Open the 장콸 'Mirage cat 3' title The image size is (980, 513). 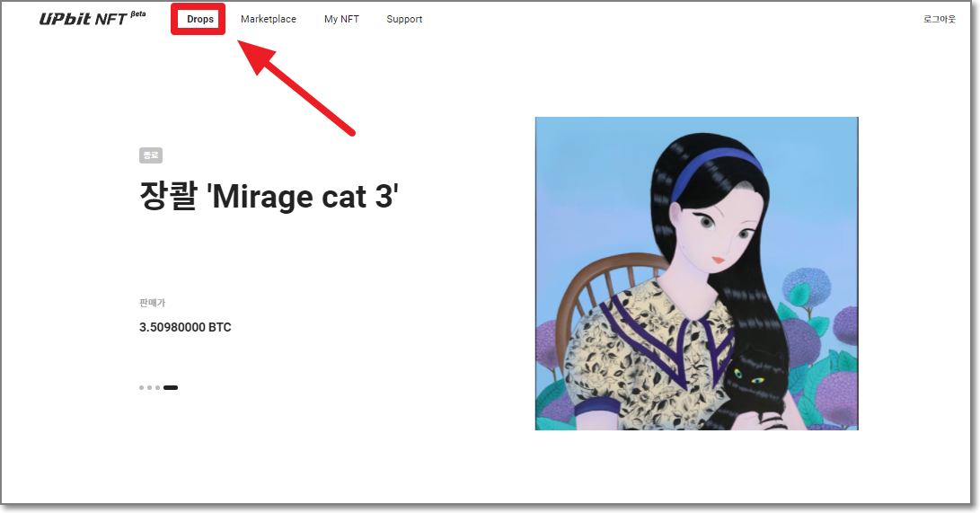[269, 196]
